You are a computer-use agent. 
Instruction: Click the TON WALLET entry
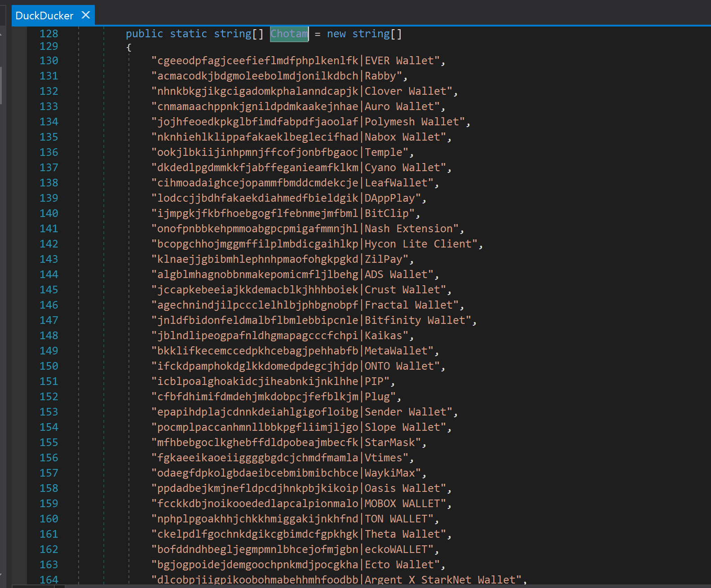click(296, 519)
